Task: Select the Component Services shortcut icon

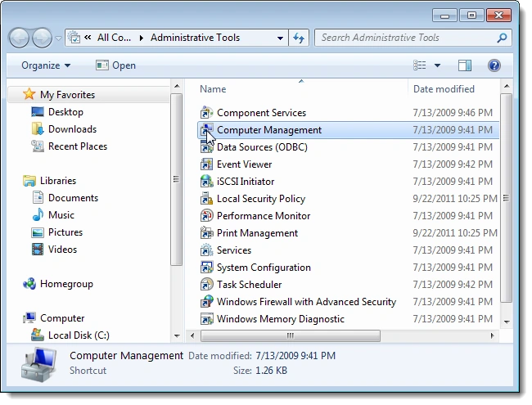Action: 206,113
